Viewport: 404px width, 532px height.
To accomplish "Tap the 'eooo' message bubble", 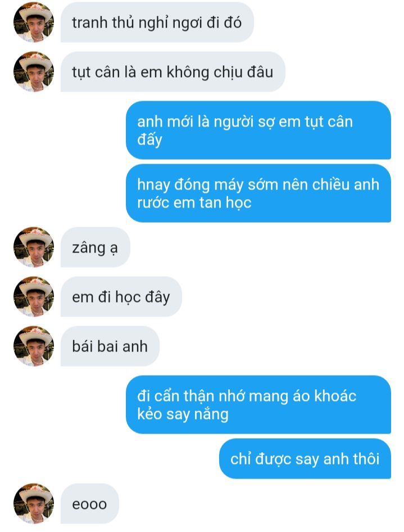I will point(90,504).
